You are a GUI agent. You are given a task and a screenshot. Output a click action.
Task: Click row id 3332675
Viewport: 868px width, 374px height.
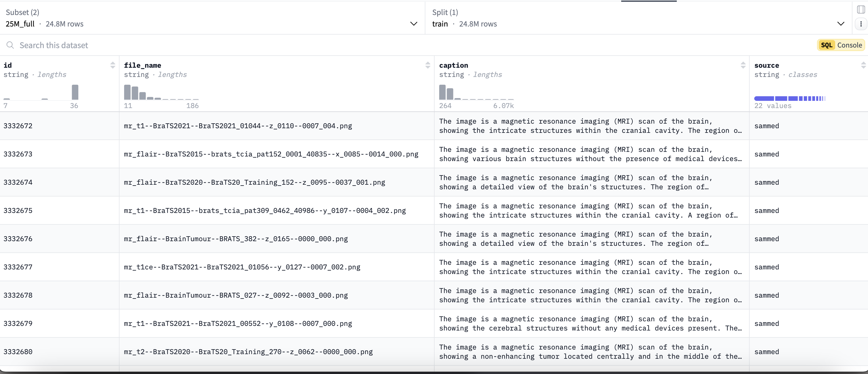pos(18,210)
